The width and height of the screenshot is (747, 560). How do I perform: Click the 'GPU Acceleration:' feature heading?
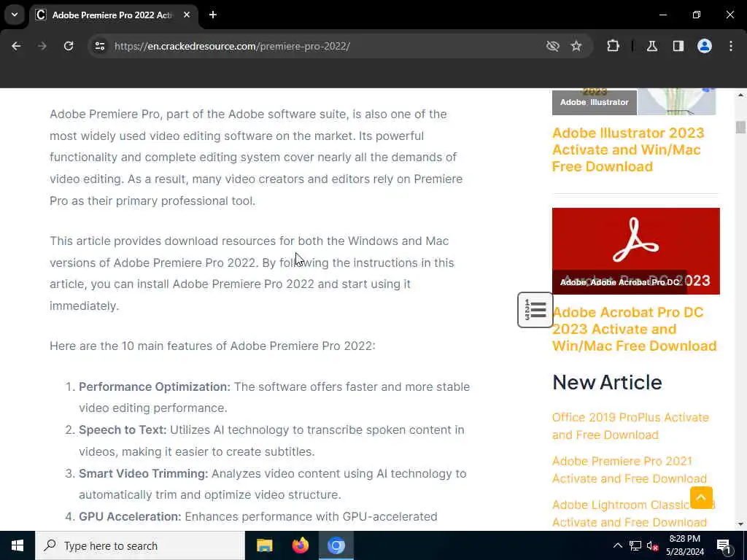[x=130, y=517]
